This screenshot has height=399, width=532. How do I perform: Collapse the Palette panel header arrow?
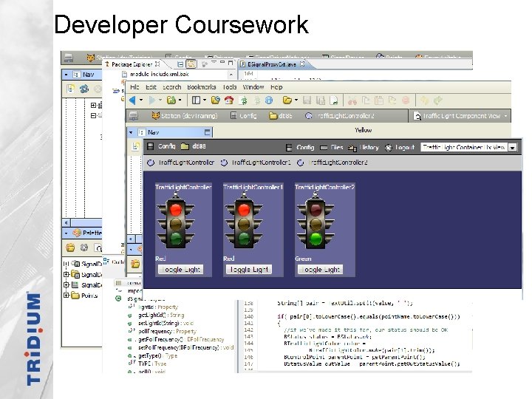pyautogui.click(x=66, y=233)
